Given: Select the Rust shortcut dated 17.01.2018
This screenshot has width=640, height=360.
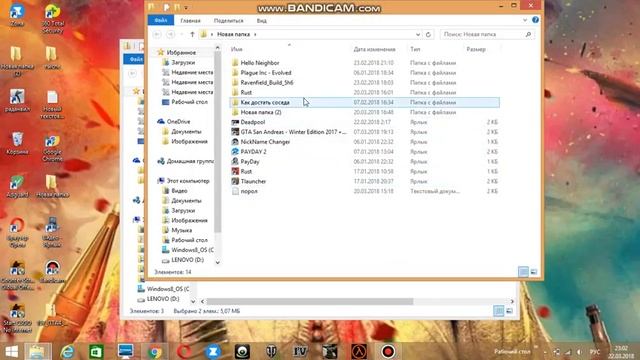Looking at the screenshot, I should pyautogui.click(x=246, y=171).
